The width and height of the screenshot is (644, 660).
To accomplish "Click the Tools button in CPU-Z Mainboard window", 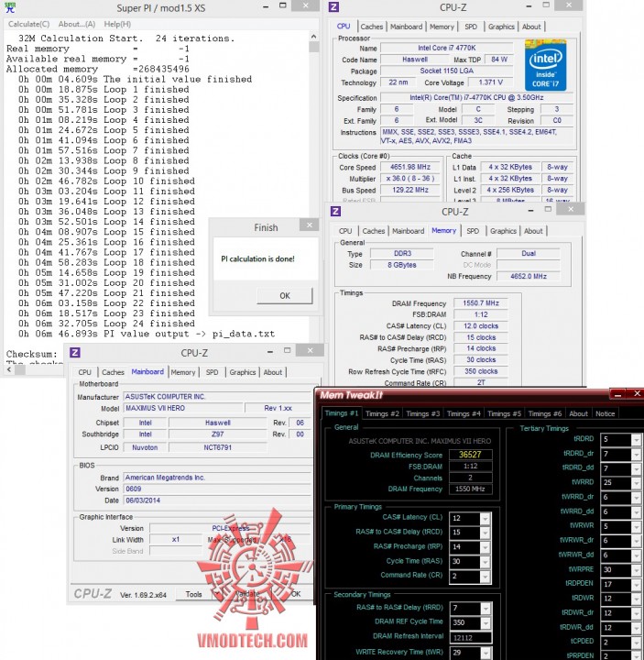I will click(193, 594).
